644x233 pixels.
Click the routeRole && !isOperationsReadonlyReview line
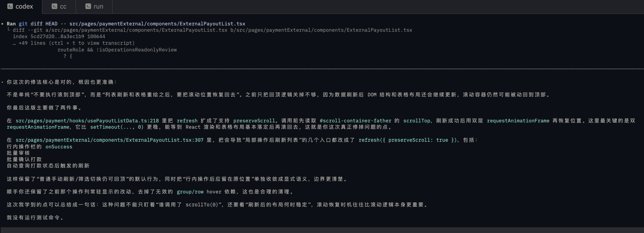tap(117, 50)
